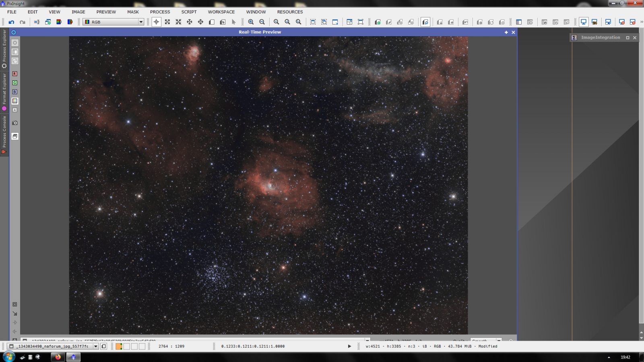Toggle the red R channel display

(x=15, y=74)
